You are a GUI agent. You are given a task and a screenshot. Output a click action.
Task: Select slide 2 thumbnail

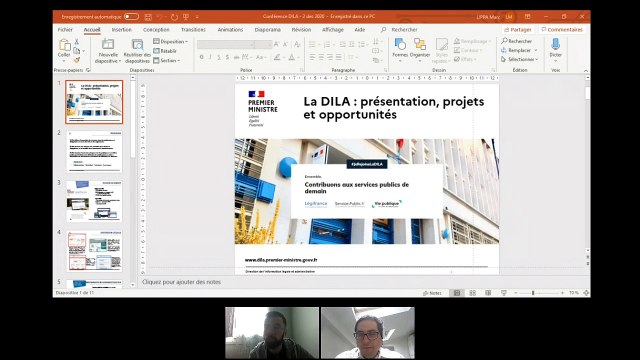tap(94, 151)
